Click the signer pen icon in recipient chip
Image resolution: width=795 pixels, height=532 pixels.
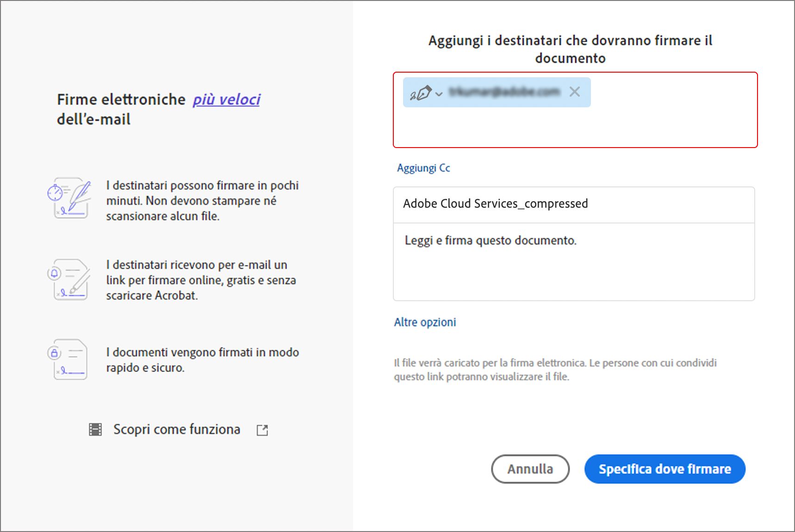coord(420,93)
